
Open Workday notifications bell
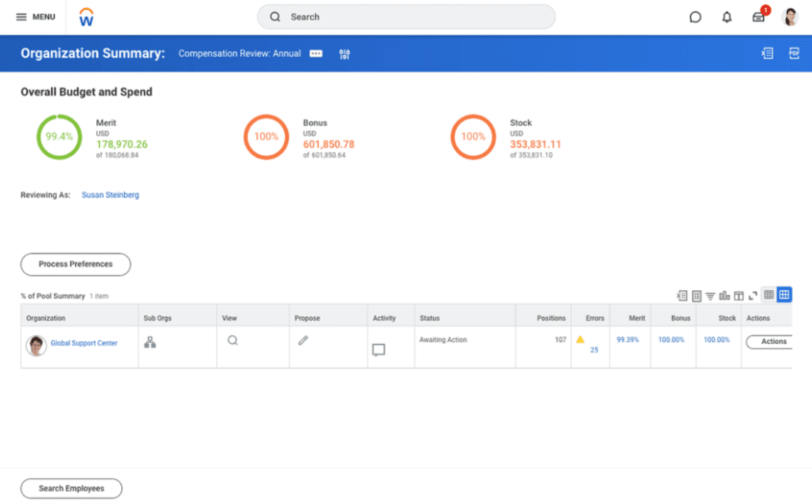point(726,17)
